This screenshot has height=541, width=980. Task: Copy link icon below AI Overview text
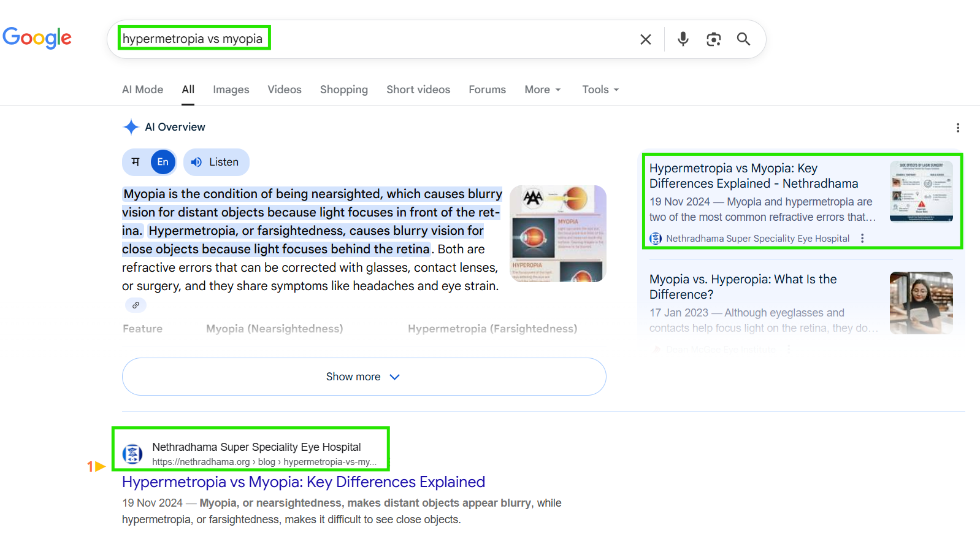click(x=136, y=305)
